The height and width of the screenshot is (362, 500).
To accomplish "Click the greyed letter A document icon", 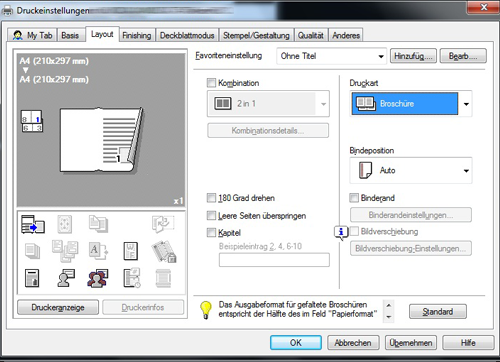I will (x=98, y=251).
